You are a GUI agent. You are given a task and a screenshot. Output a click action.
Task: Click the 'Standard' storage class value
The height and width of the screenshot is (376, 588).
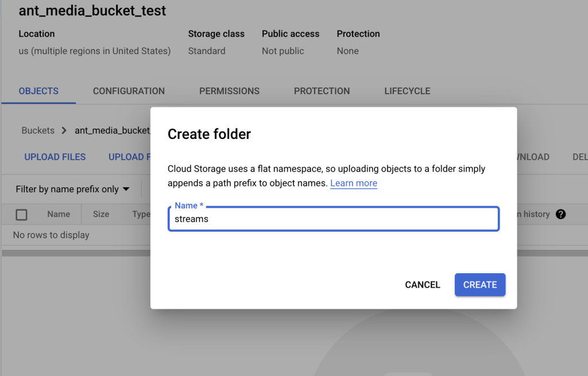point(207,51)
